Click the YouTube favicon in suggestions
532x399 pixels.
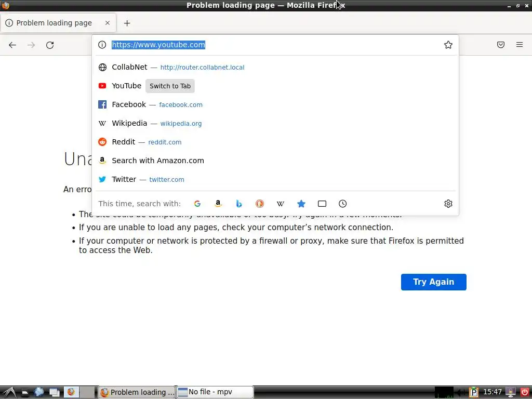coord(102,86)
